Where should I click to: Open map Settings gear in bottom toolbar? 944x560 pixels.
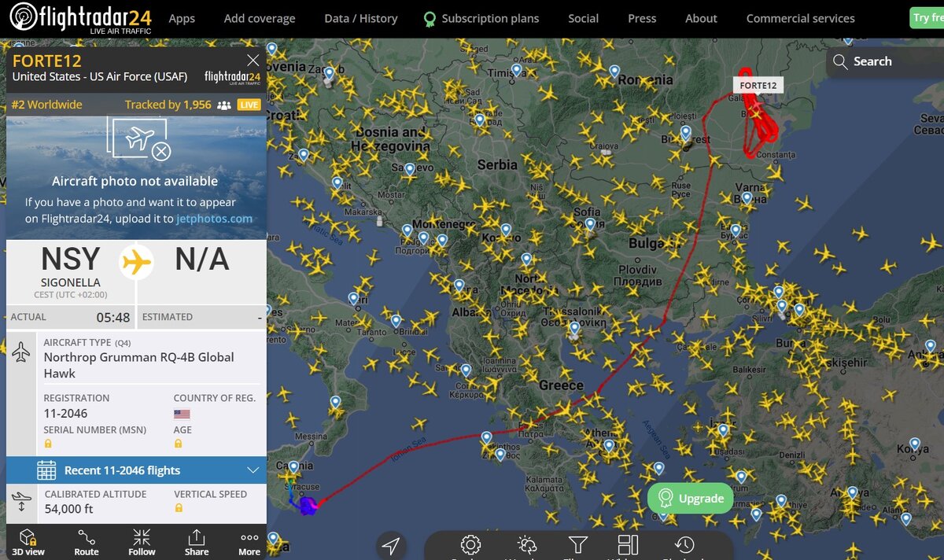[x=470, y=545]
